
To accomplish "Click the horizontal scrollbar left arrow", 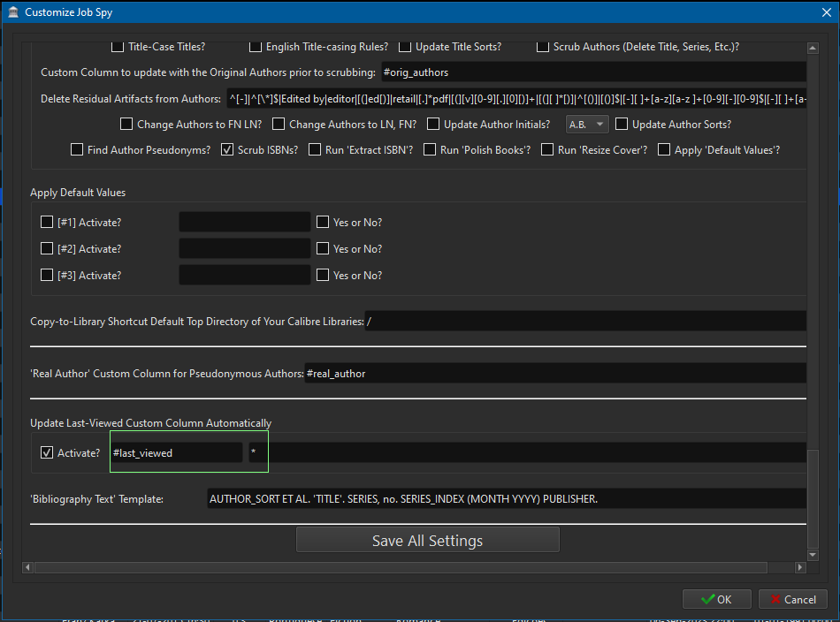I will click(28, 567).
